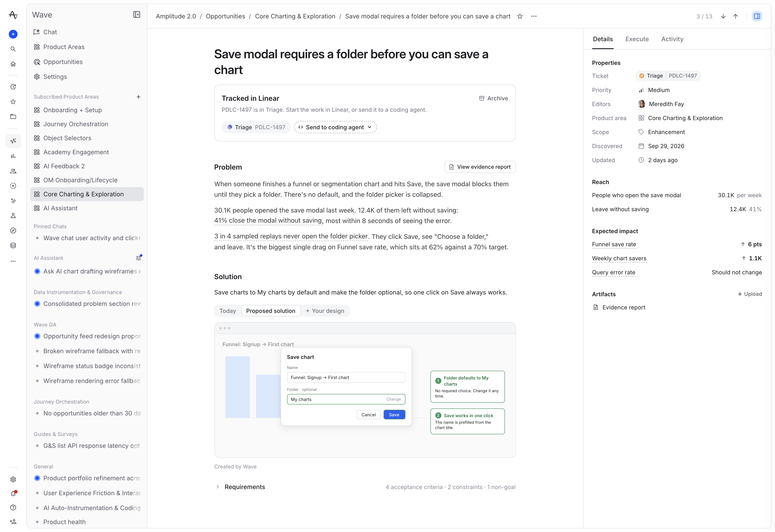Click the blue create-new plus icon

click(x=13, y=34)
